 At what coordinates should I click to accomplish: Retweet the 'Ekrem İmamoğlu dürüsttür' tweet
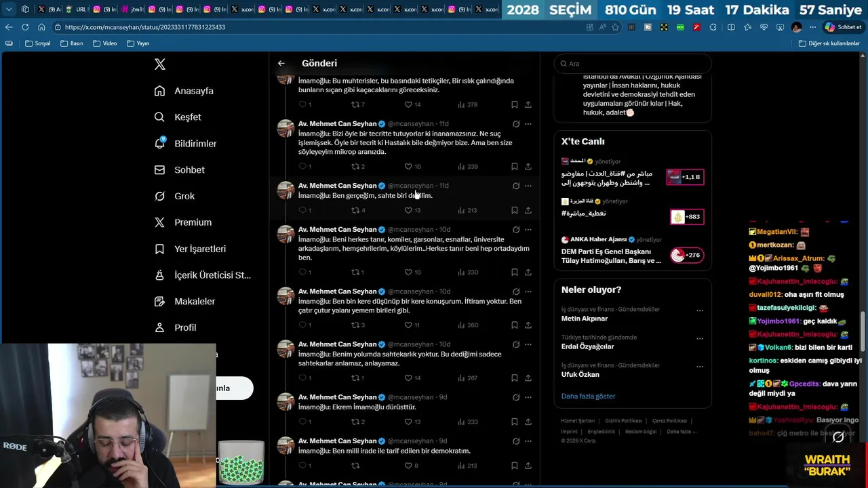coord(357,422)
